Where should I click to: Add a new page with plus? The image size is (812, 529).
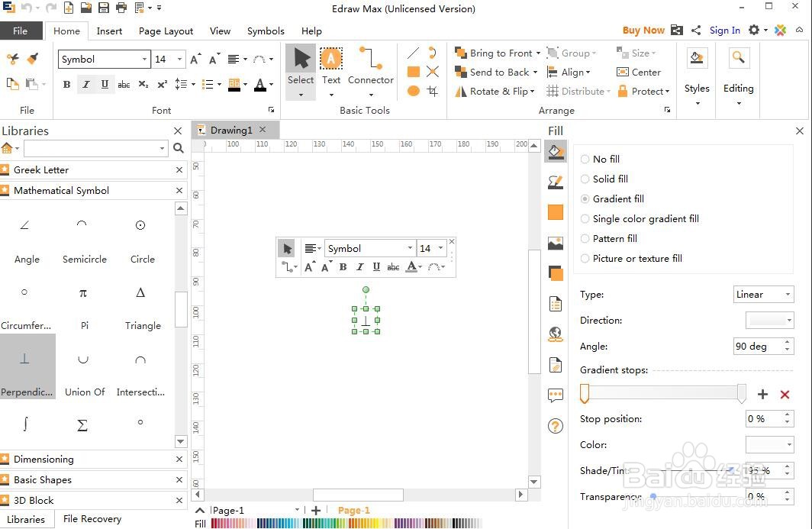pyautogui.click(x=316, y=511)
